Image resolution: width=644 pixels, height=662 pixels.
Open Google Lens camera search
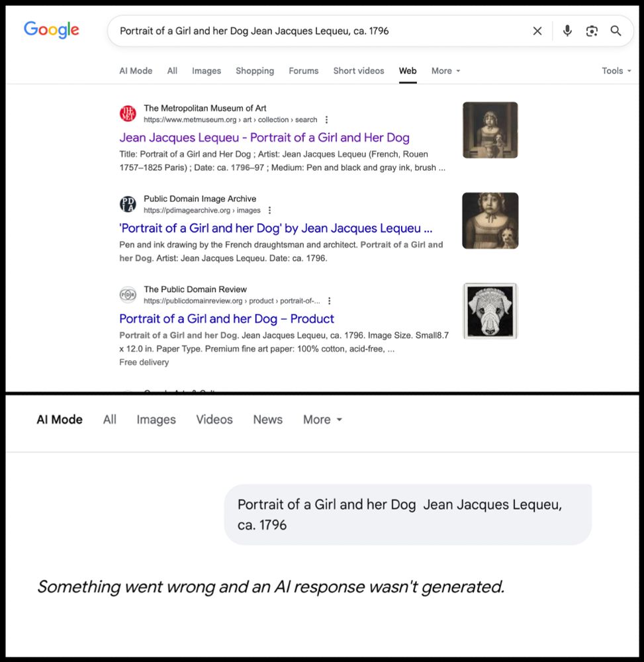[x=591, y=30]
